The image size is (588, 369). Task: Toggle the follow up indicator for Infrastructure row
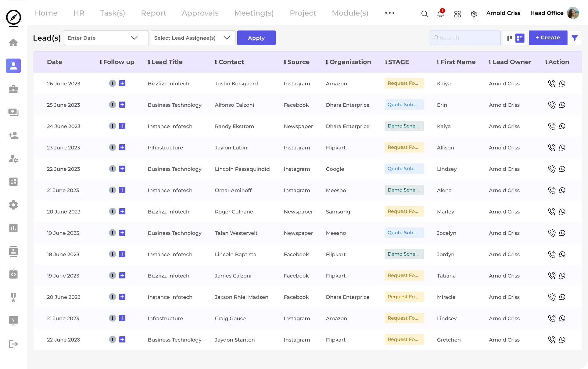pyautogui.click(x=112, y=147)
